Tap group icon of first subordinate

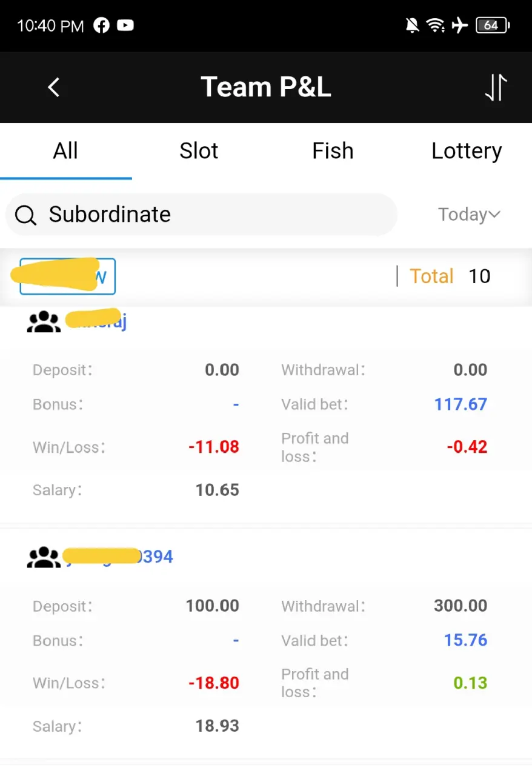click(44, 321)
